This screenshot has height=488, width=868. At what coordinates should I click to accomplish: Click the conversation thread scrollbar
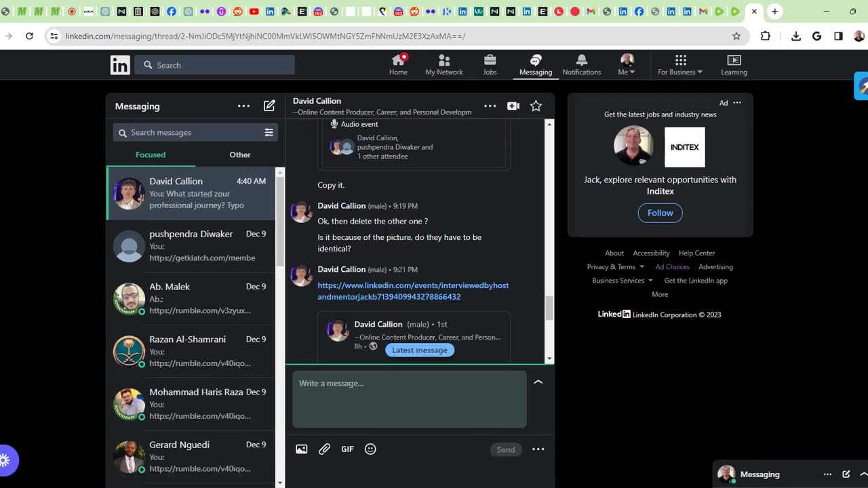(x=549, y=308)
